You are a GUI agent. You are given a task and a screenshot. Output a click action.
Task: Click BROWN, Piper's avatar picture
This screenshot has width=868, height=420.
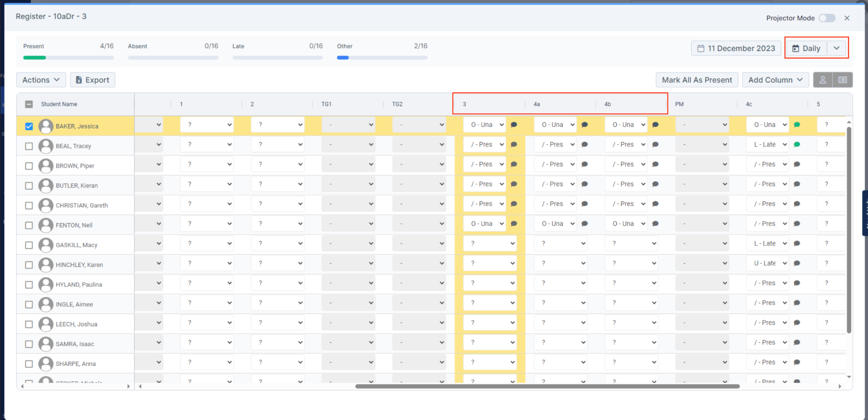coord(46,165)
